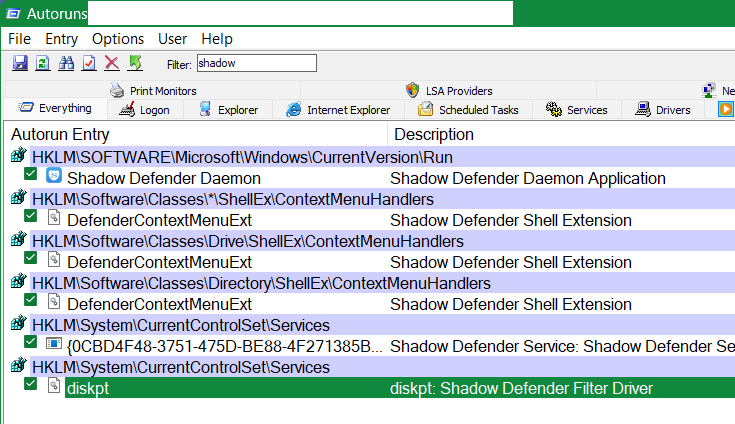Image resolution: width=735 pixels, height=424 pixels.
Task: Switch to the Logon tab
Action: 145,110
